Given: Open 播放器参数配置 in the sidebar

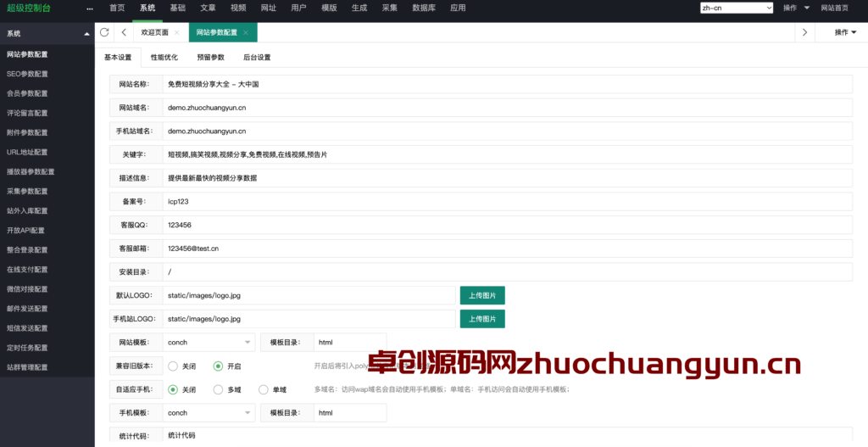Looking at the screenshot, I should tap(31, 171).
